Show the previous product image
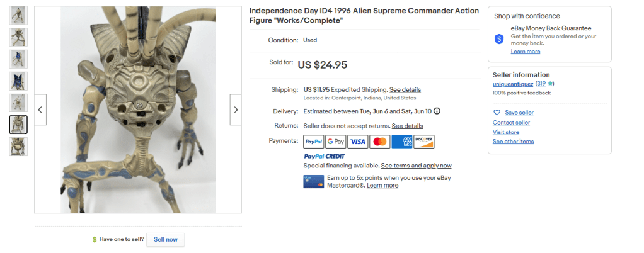 click(x=40, y=110)
